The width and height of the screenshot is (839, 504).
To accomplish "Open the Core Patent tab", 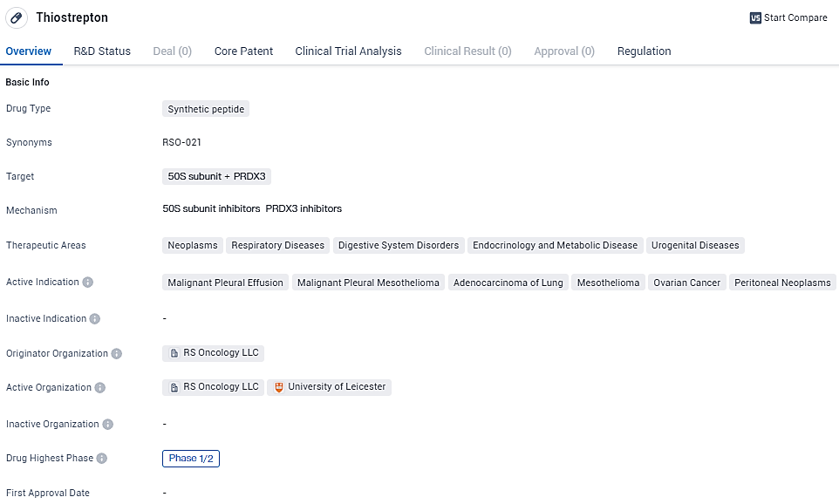I will click(243, 51).
